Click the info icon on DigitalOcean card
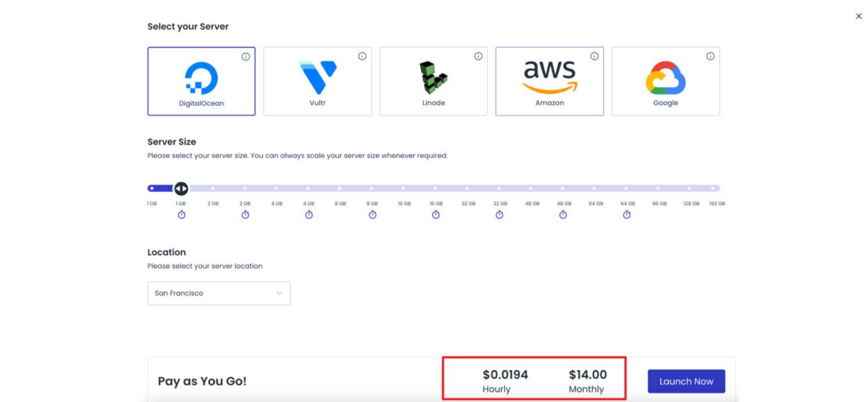This screenshot has width=868, height=402. click(x=246, y=57)
